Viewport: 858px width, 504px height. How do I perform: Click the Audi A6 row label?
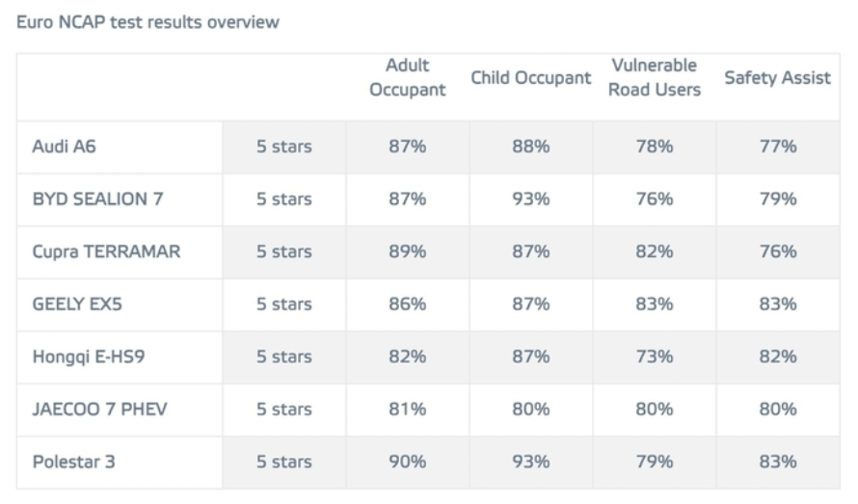coord(65,147)
